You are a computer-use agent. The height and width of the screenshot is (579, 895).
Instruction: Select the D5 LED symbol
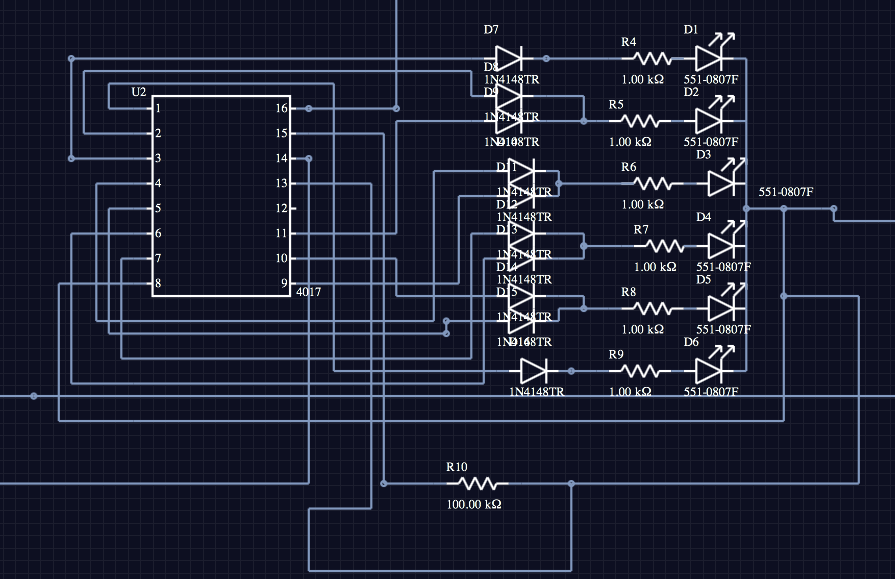[727, 304]
